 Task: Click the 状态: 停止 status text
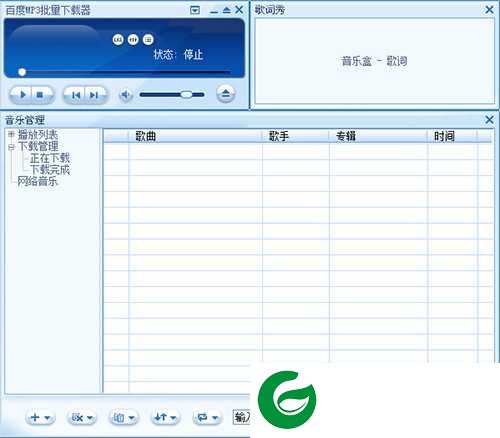(x=178, y=54)
